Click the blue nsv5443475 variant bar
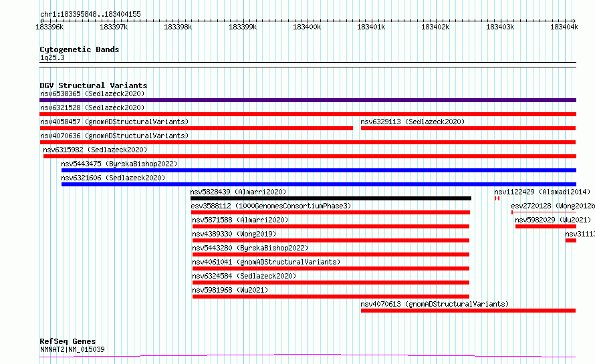This screenshot has height=364, width=595. [319, 170]
